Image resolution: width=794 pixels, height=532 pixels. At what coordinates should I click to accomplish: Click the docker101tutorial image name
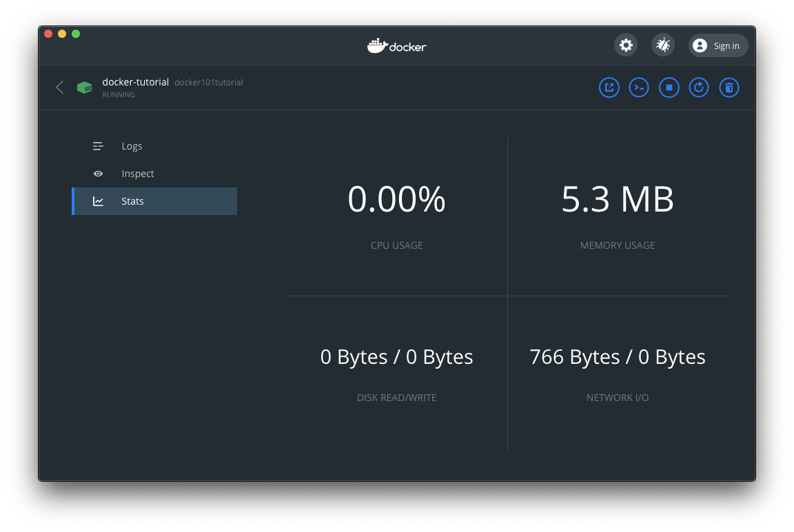coord(208,83)
